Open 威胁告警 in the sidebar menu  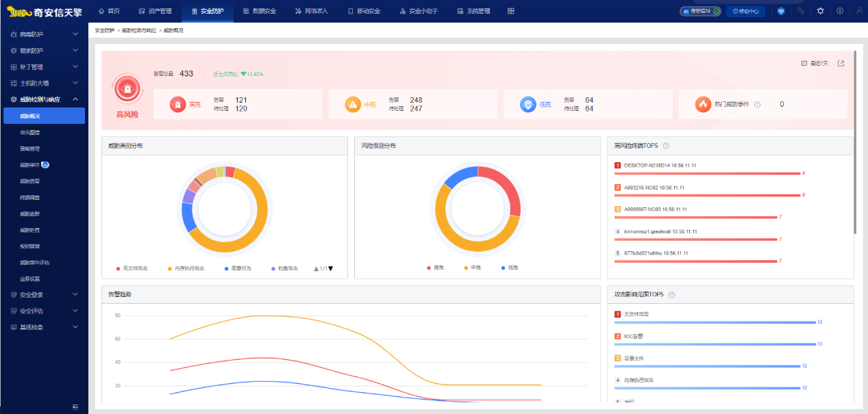30,181
